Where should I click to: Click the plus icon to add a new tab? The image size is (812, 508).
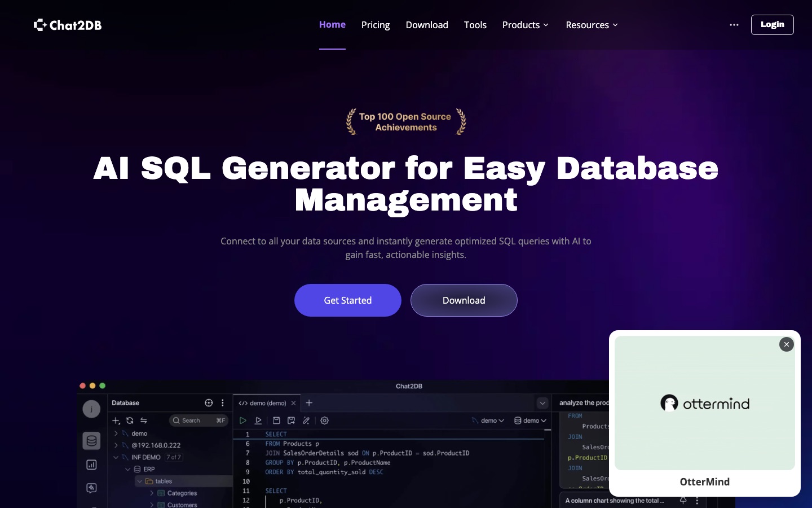point(309,403)
